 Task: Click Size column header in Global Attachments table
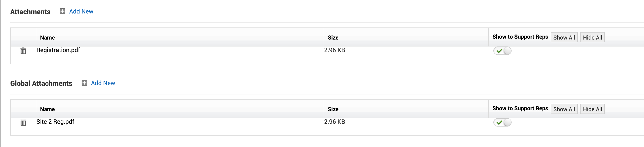click(333, 109)
